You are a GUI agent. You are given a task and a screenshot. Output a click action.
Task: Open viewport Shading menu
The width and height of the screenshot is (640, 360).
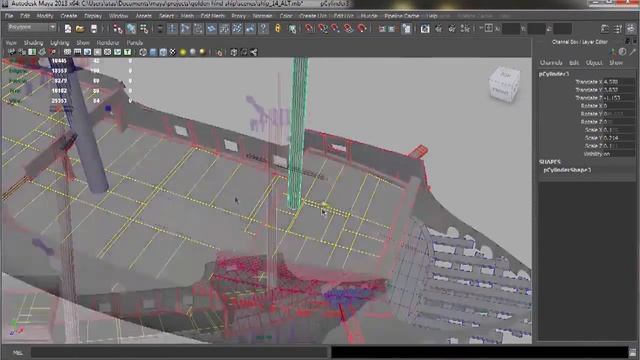tap(33, 43)
